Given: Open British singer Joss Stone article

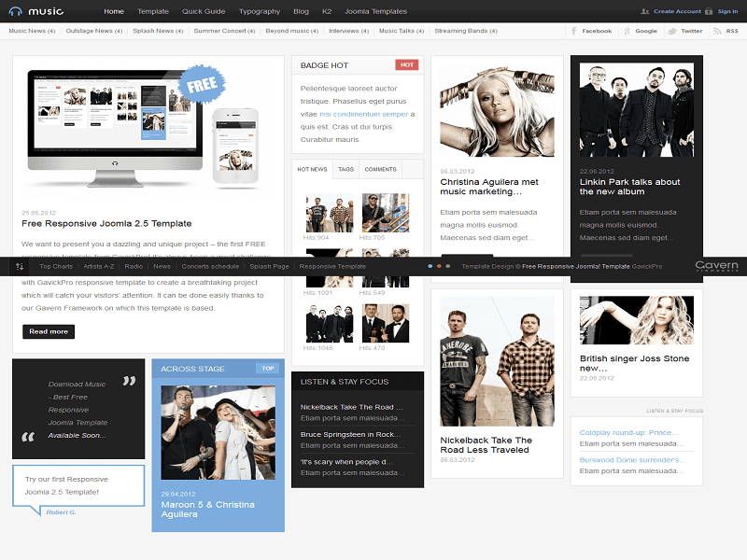Looking at the screenshot, I should coord(635,363).
